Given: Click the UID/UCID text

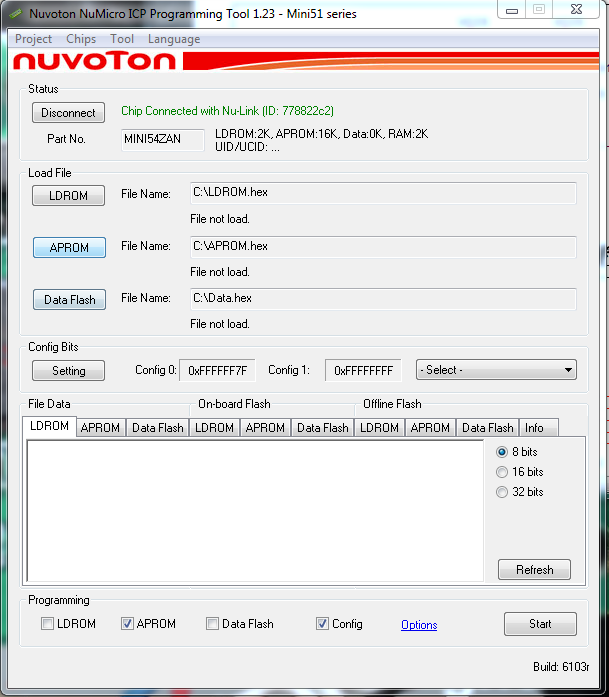Looking at the screenshot, I should click(247, 147).
